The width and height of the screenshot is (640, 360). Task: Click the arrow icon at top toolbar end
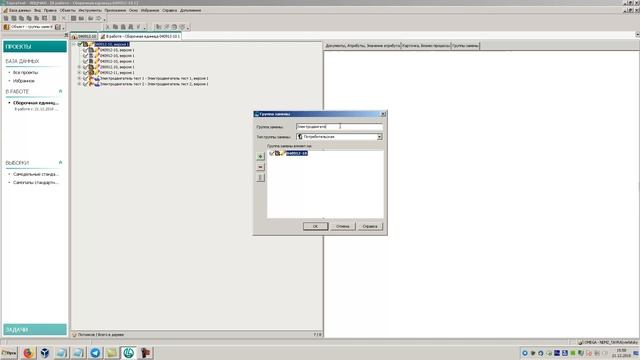(x=98, y=18)
